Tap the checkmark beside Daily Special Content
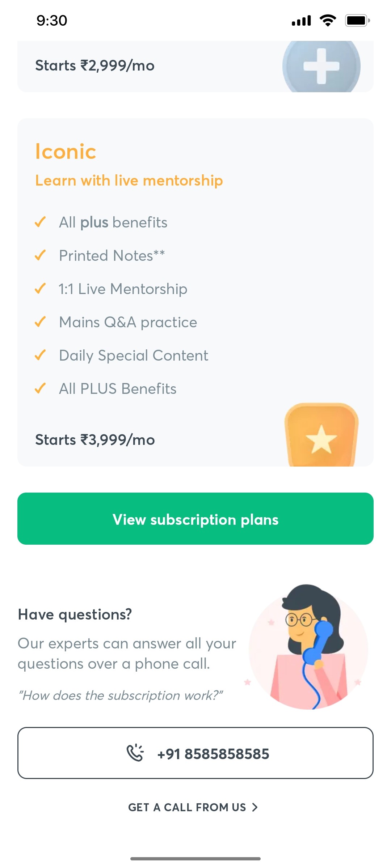 pyautogui.click(x=40, y=355)
